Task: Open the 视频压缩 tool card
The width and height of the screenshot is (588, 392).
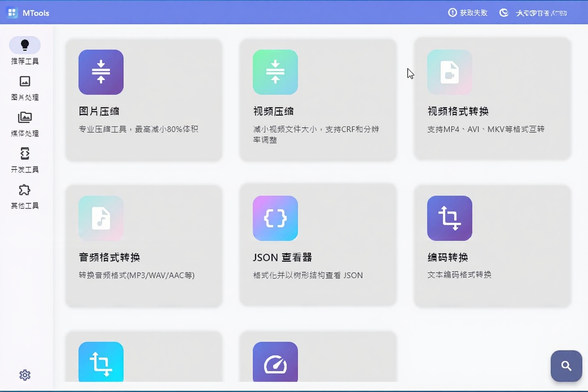Action: coord(318,100)
